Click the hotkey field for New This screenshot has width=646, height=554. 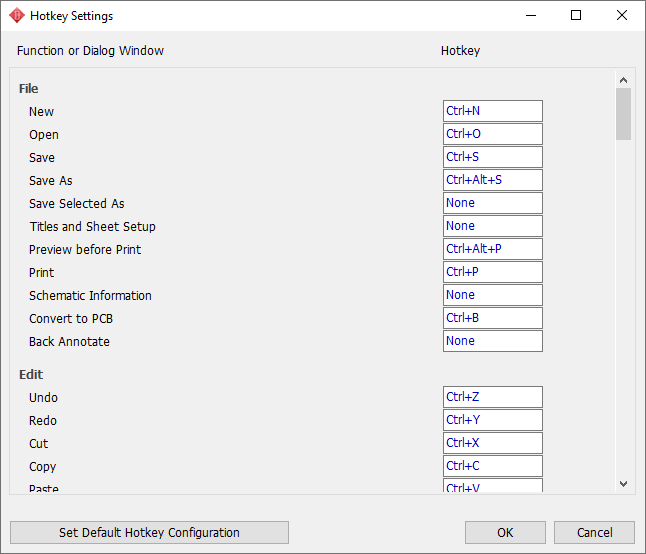493,111
